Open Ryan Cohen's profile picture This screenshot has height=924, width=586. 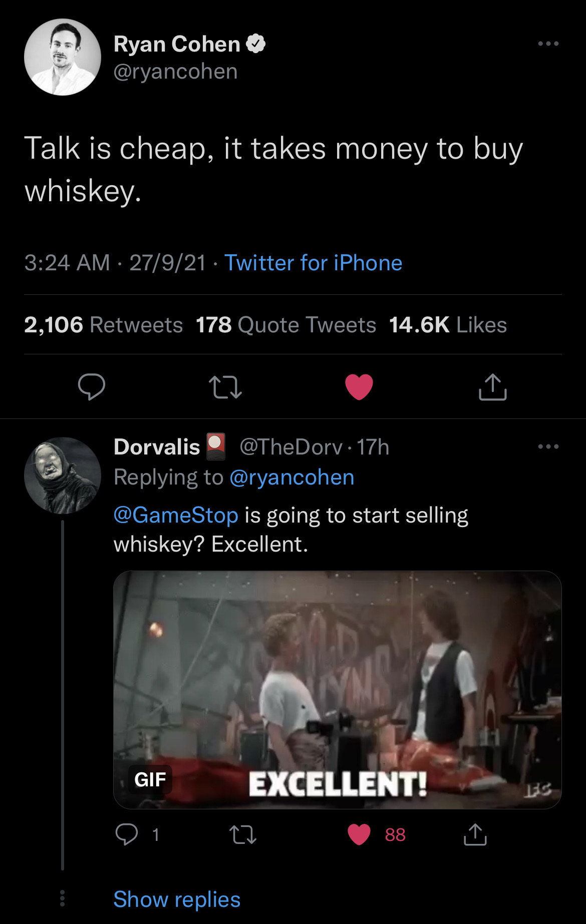point(63,57)
